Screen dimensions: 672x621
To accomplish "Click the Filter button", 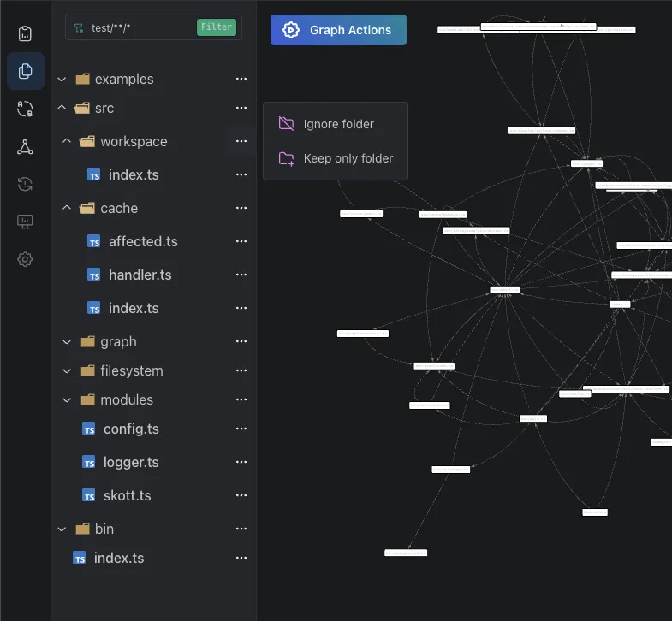I will coord(217,27).
